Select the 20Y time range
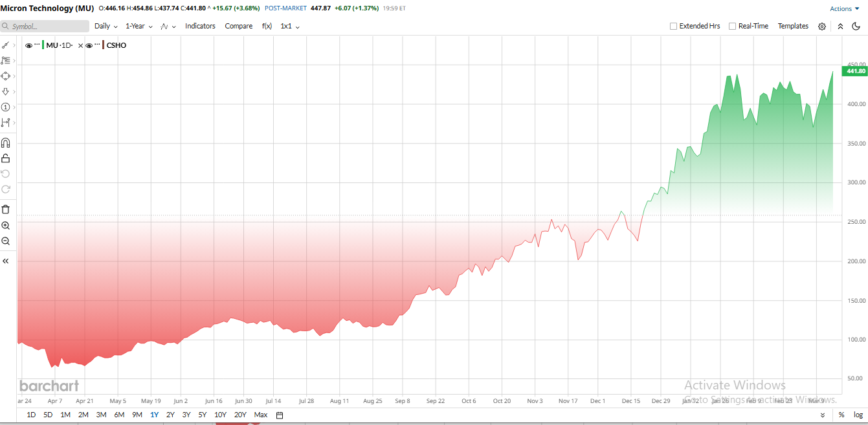The width and height of the screenshot is (868, 425). pos(240,415)
